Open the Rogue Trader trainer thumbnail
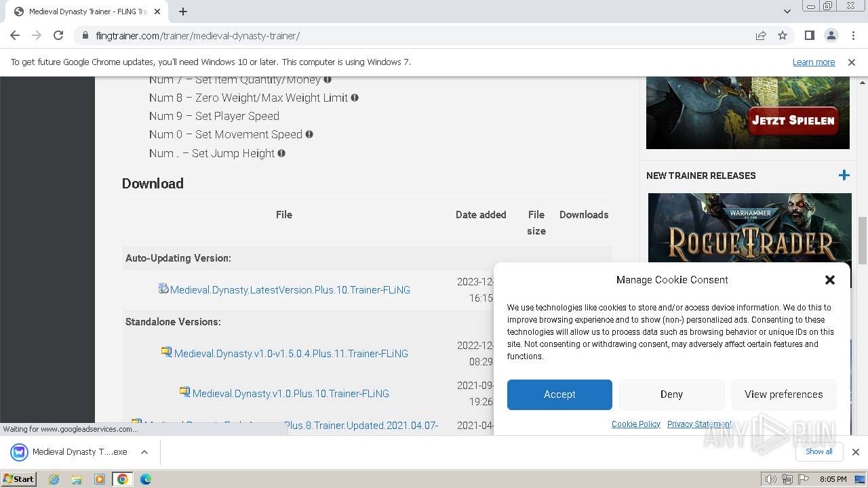 tap(749, 228)
